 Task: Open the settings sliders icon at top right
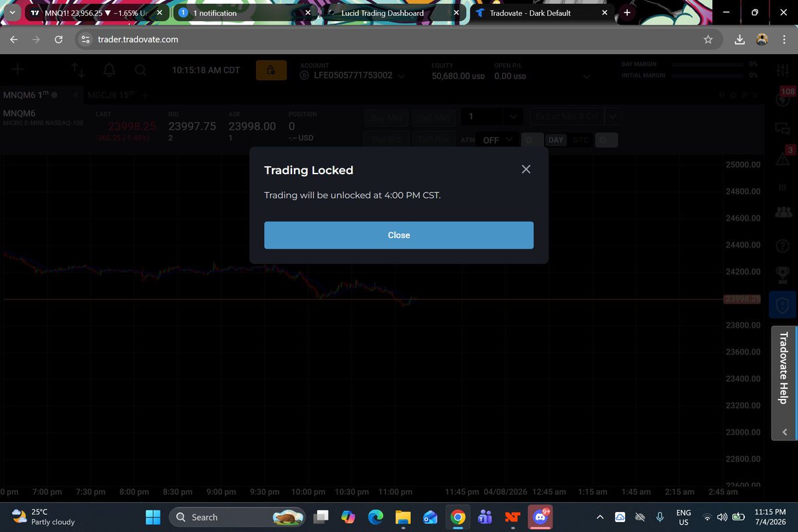coord(781,70)
